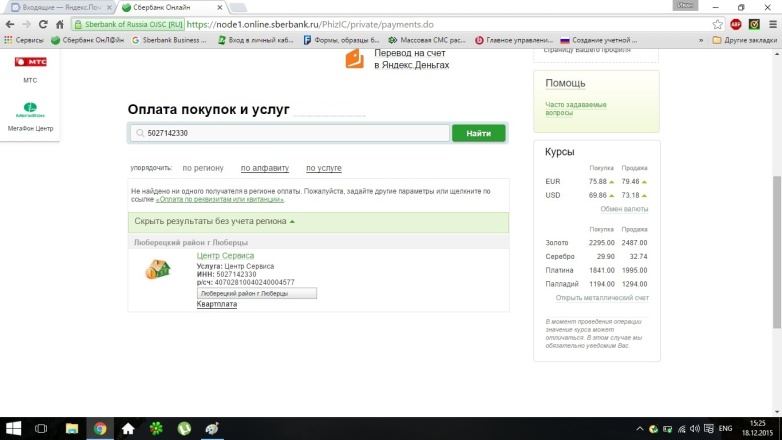The image size is (782, 440).
Task: Open 'Другие закладки' bookmarks folder
Action: tap(744, 40)
